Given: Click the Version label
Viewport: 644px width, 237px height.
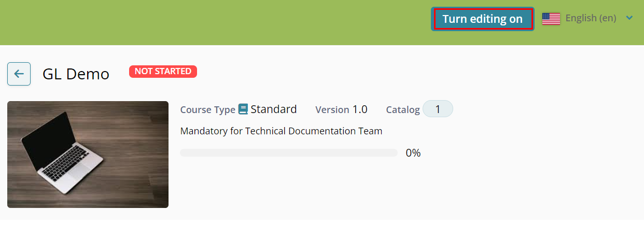Looking at the screenshot, I should tap(332, 110).
